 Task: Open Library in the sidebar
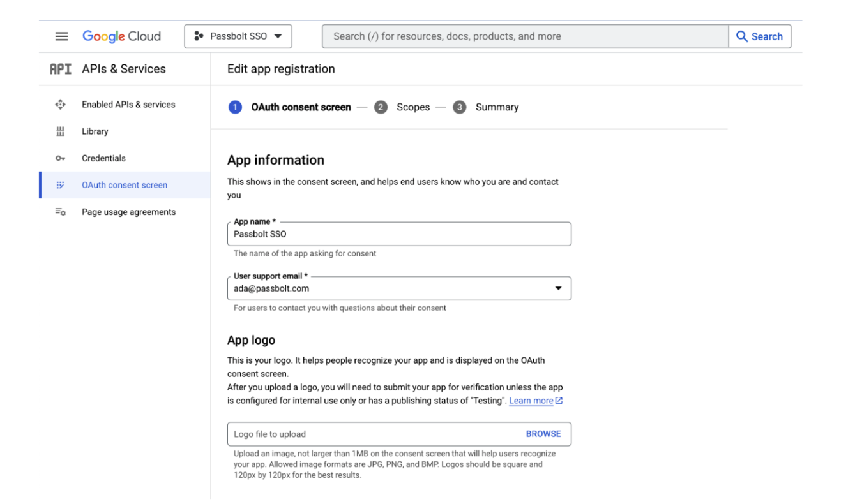coord(95,131)
